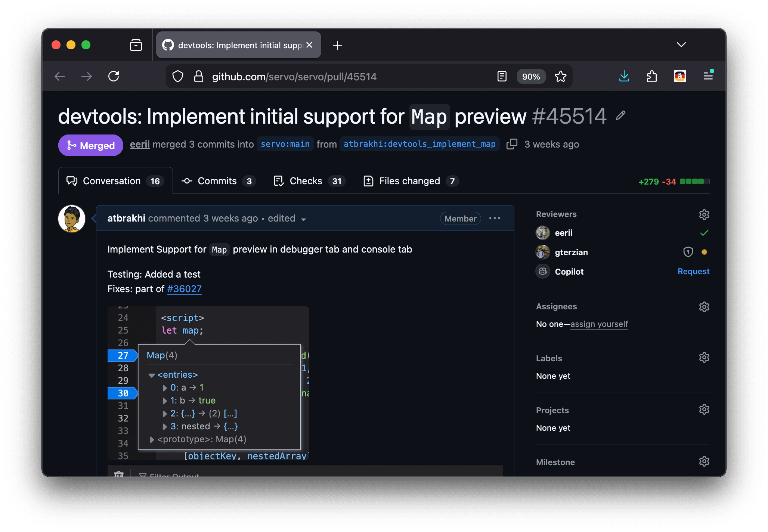Image resolution: width=768 pixels, height=532 pixels.
Task: Copy the head branch name
Action: pos(512,144)
